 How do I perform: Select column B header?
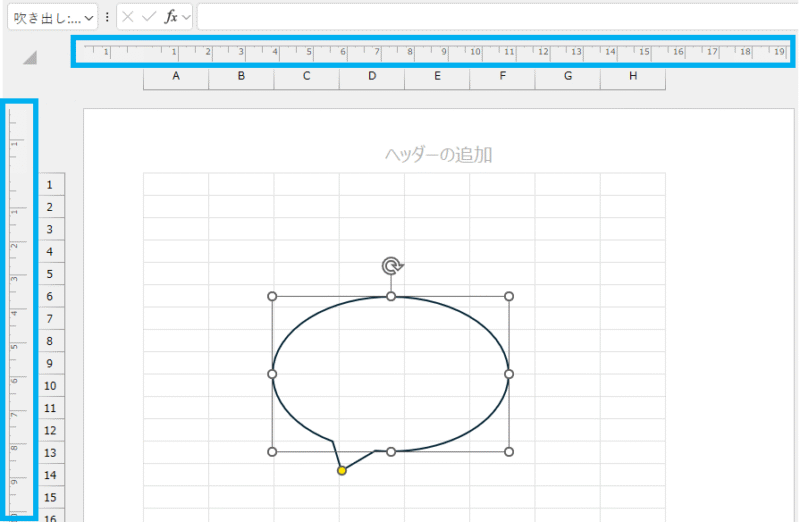pyautogui.click(x=241, y=77)
